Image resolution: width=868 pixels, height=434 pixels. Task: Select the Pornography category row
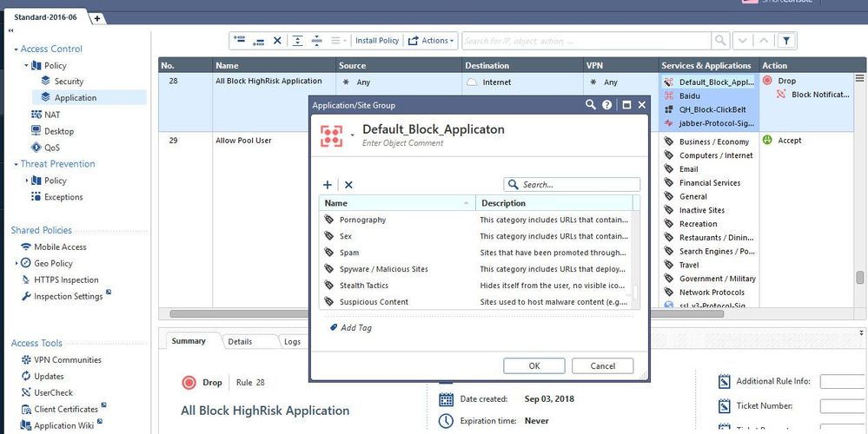476,220
